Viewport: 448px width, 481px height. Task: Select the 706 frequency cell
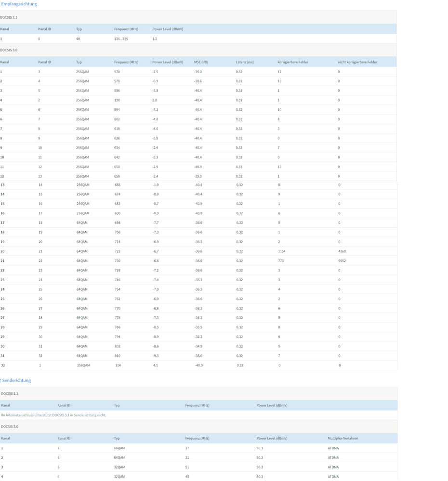tap(118, 232)
